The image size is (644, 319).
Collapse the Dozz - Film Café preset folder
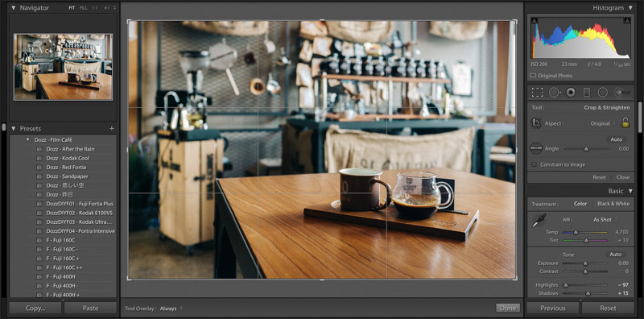28,140
